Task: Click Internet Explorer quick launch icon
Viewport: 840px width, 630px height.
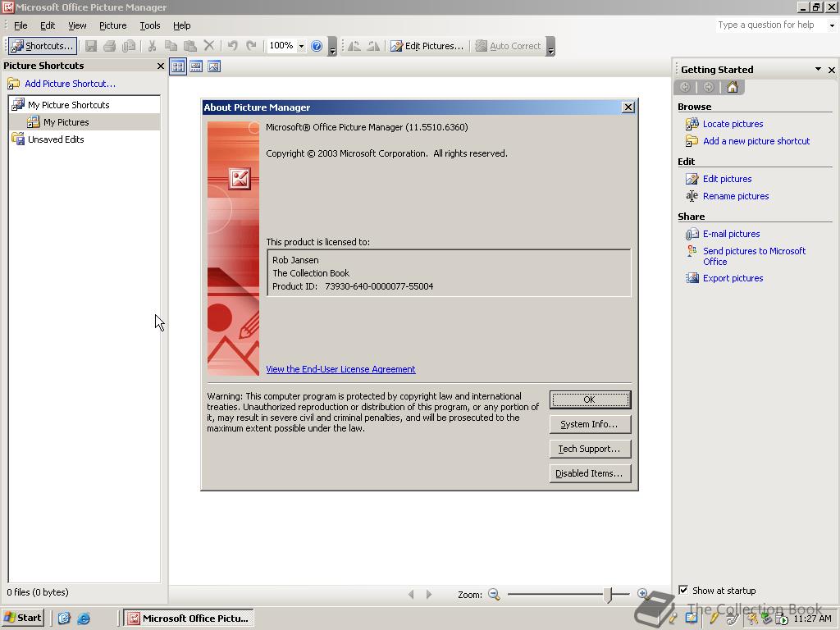Action: [84, 619]
